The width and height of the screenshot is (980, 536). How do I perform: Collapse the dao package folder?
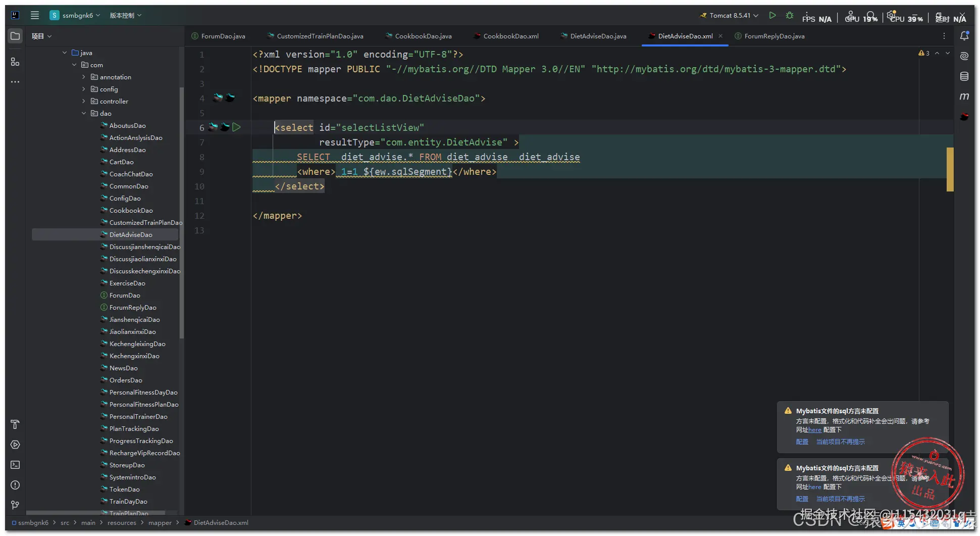click(x=84, y=113)
